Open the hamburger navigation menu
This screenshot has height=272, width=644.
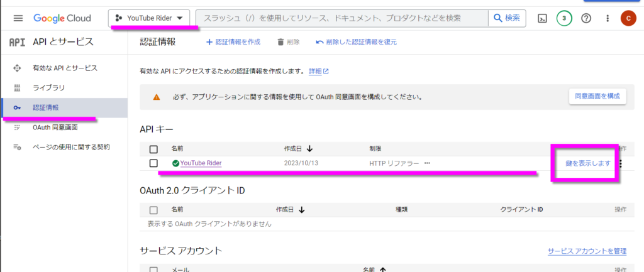click(x=18, y=18)
